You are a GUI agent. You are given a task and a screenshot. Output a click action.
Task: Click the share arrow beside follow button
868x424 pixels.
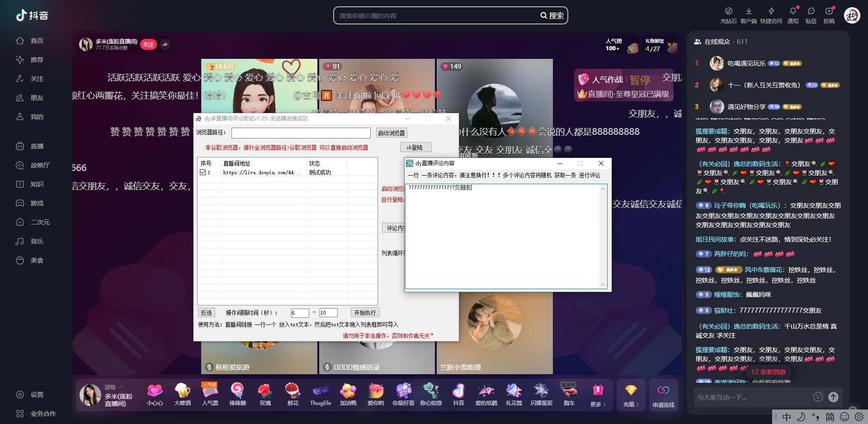click(x=165, y=44)
